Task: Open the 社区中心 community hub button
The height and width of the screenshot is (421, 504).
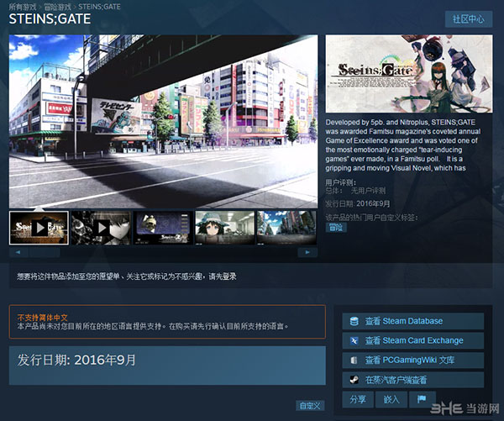Action: coord(468,18)
